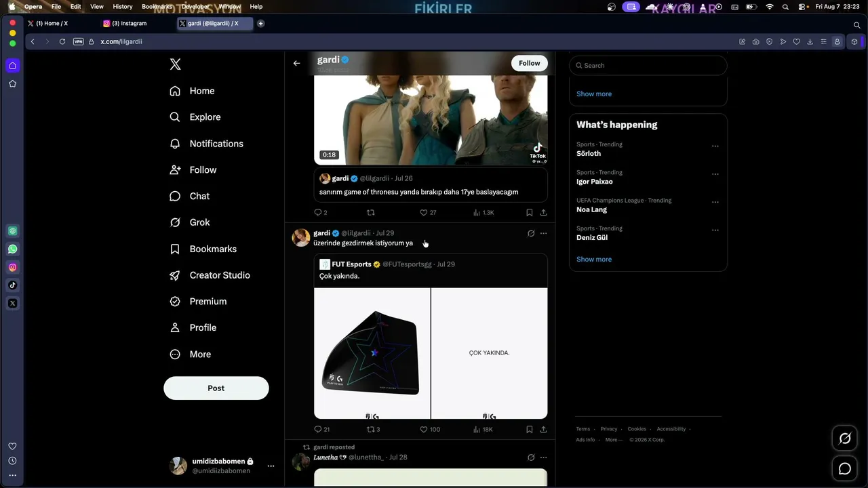View analytics of the post with 1.3K views
Viewport: 868px width, 488px height.
tap(484, 212)
